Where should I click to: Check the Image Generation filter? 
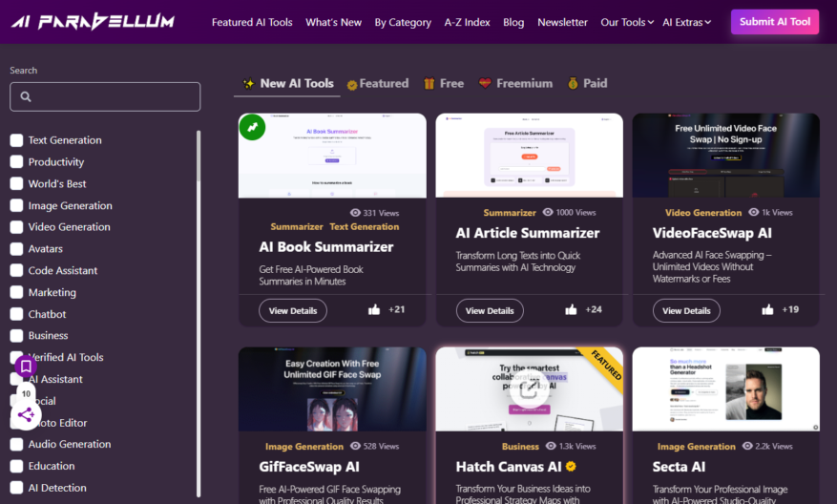[x=16, y=205]
